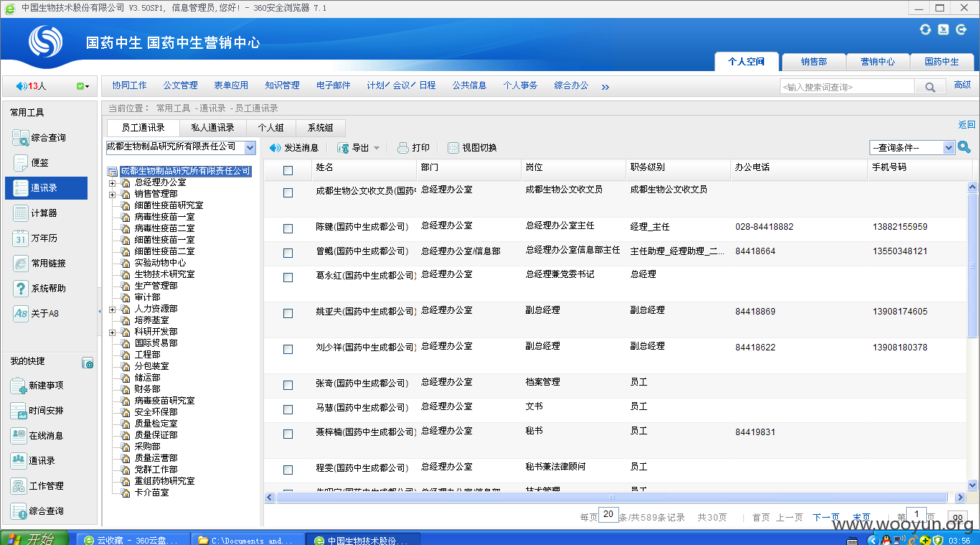Viewport: 980px width, 545px height.
Task: Open 综合查询 under 我的快捷 shortcuts
Action: [x=37, y=511]
